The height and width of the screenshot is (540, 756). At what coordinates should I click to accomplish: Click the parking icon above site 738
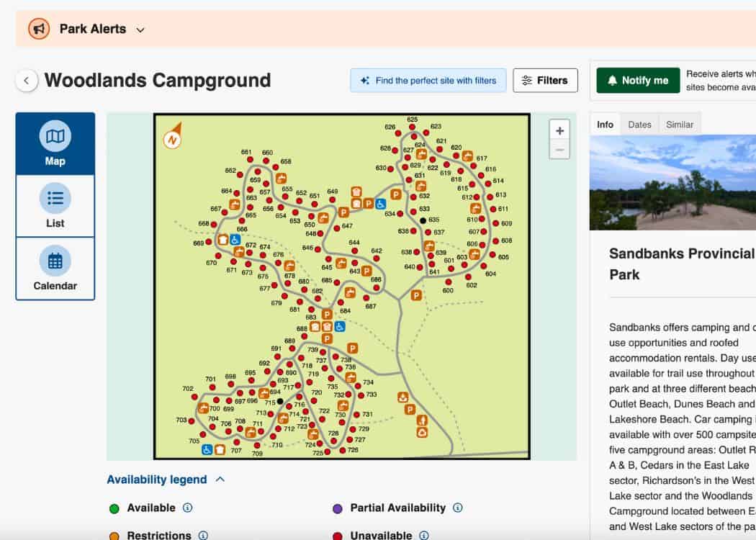point(353,348)
